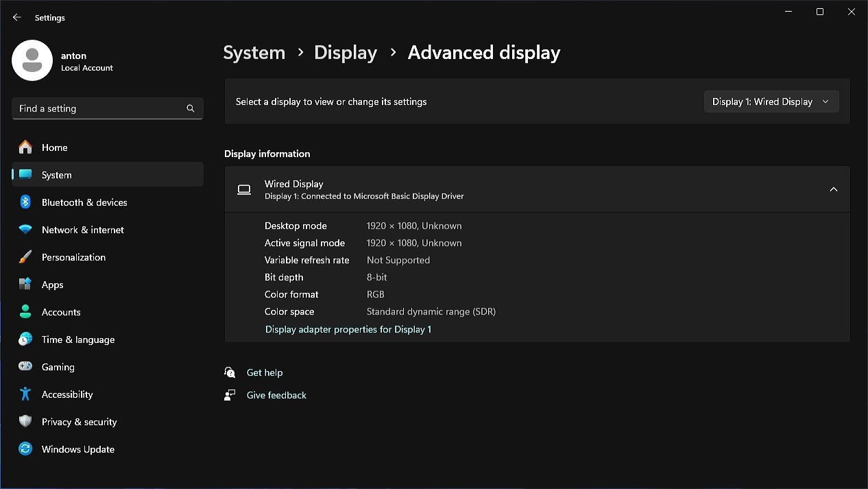868x489 pixels.
Task: Click the Gaming controller icon
Action: click(x=25, y=367)
